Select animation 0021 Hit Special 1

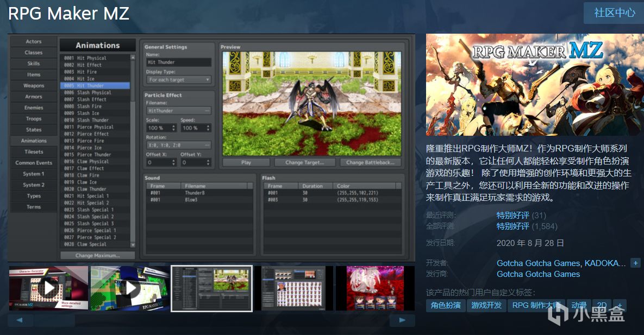95,196
